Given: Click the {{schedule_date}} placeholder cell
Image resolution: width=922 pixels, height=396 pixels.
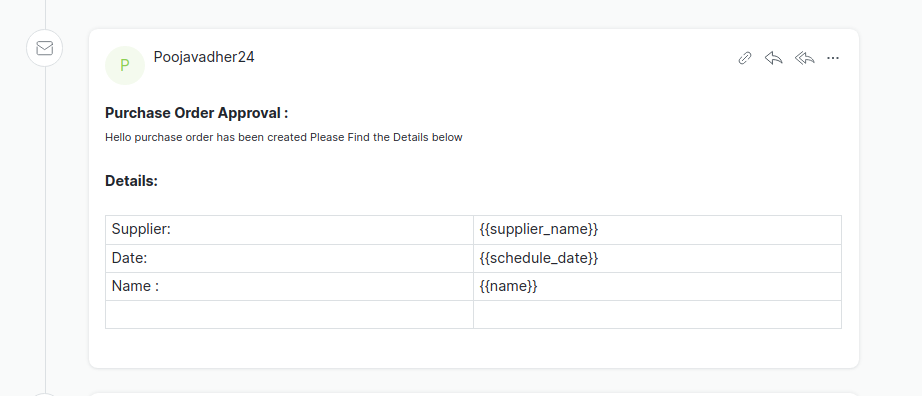Looking at the screenshot, I should coord(657,258).
